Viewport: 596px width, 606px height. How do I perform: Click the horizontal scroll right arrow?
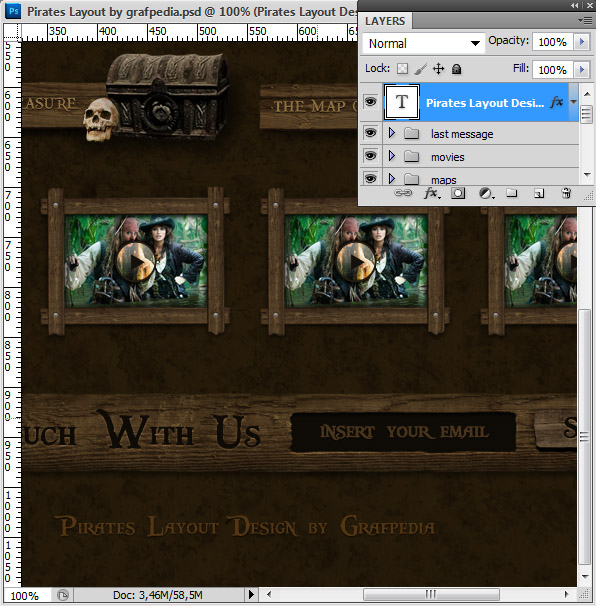point(567,594)
